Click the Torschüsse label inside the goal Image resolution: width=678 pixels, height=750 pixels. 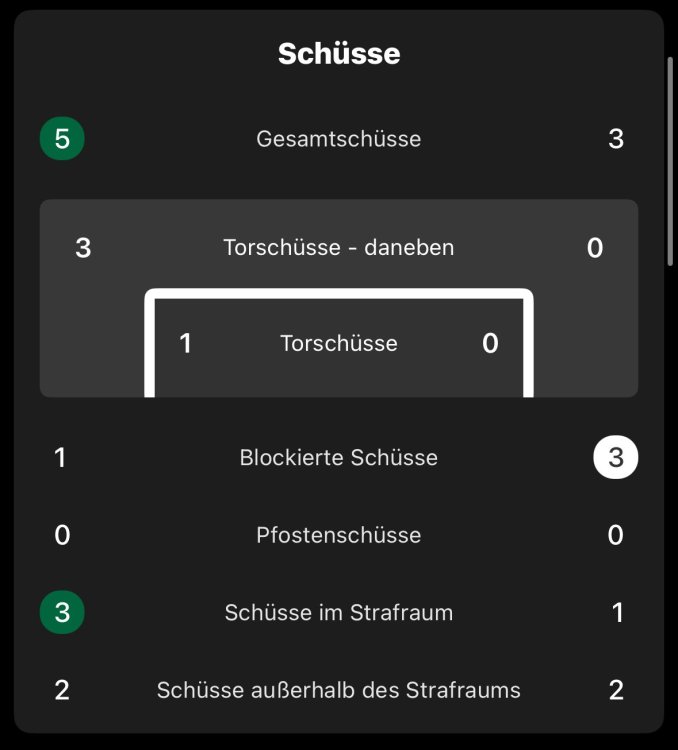339,343
